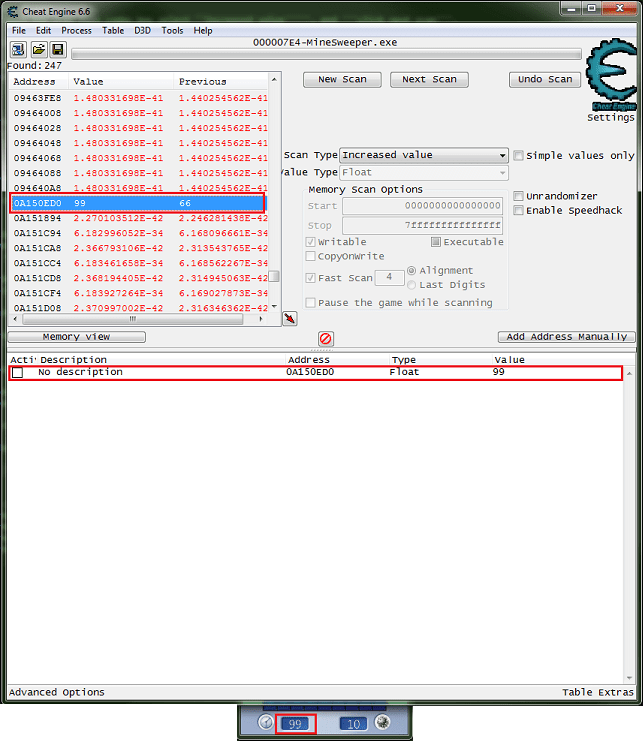Open a cheat table file icon
643x741 pixels.
click(x=39, y=50)
